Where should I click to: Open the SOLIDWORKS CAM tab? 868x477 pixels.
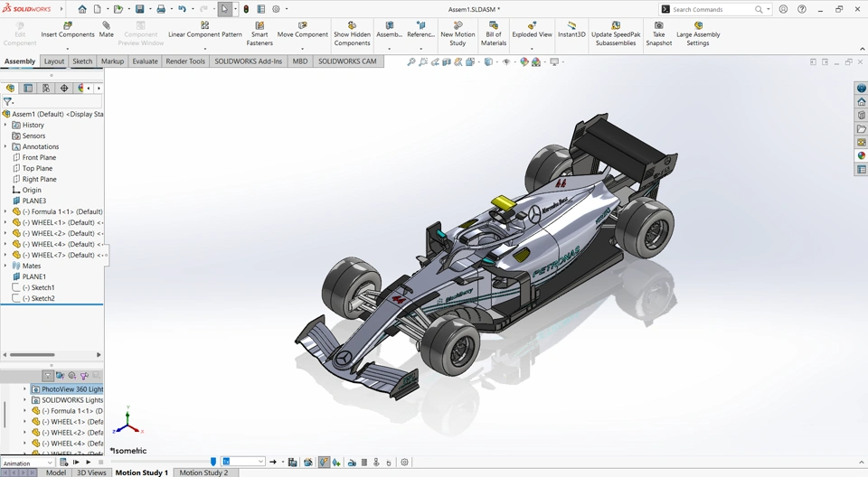[347, 61]
